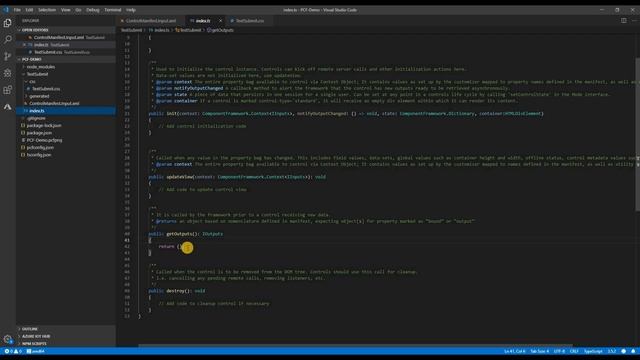The image size is (640, 360).
Task: Open tsconfig.json file
Action: click(x=39, y=155)
